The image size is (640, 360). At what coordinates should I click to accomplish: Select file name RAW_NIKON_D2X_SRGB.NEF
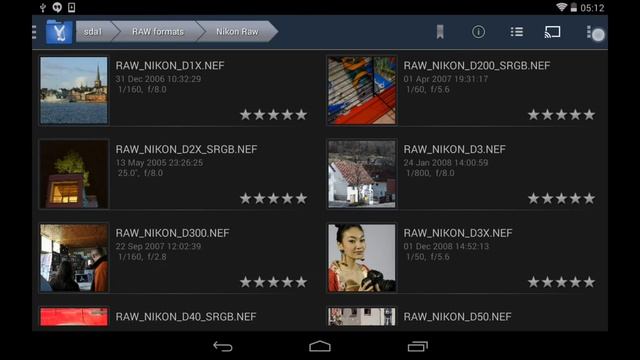pos(186,149)
